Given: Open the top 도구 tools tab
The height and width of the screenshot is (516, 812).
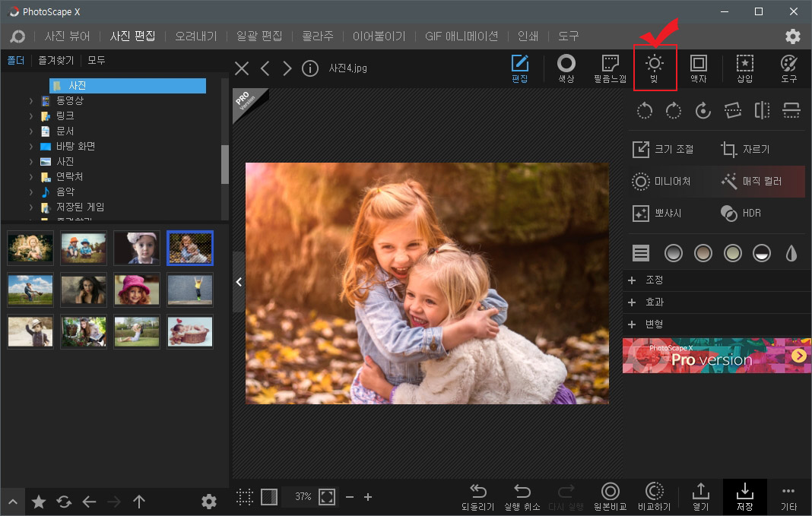Looking at the screenshot, I should point(568,36).
